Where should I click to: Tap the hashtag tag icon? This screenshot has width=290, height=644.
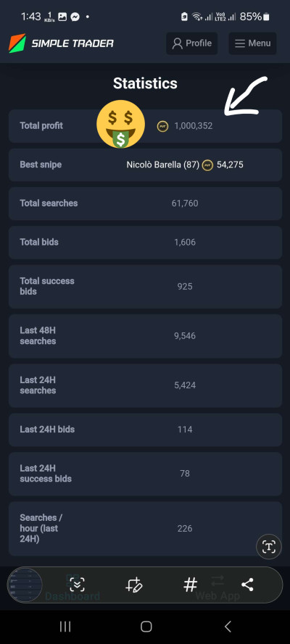tap(190, 585)
